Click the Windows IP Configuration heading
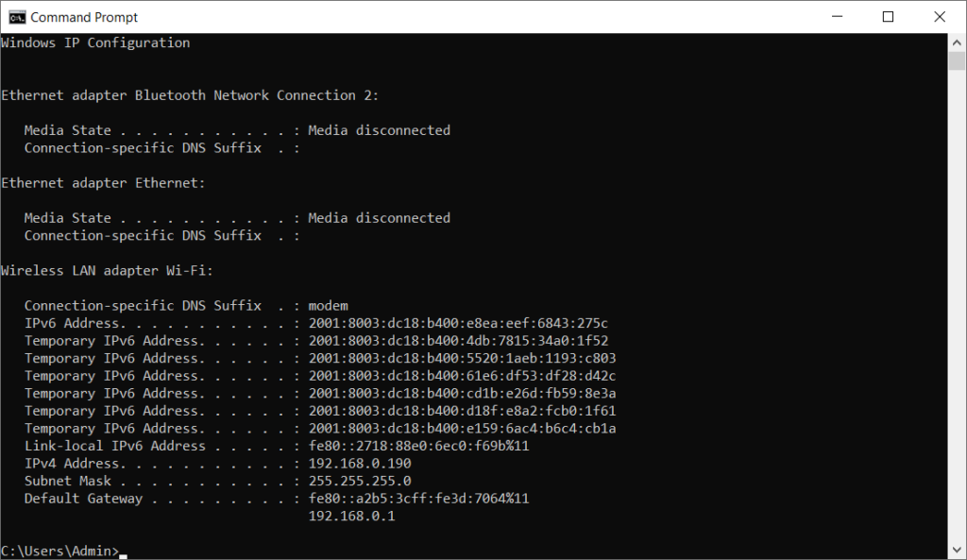The height and width of the screenshot is (560, 967). tap(95, 42)
